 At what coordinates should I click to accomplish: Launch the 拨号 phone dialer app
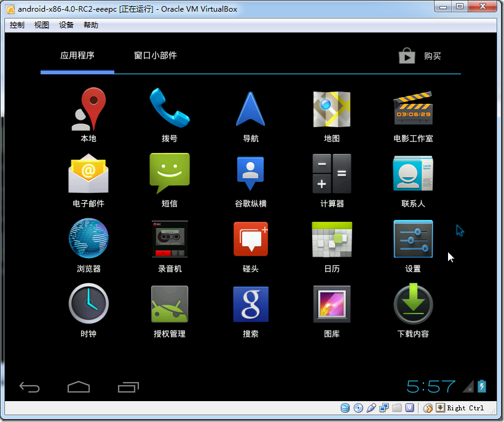(x=170, y=115)
